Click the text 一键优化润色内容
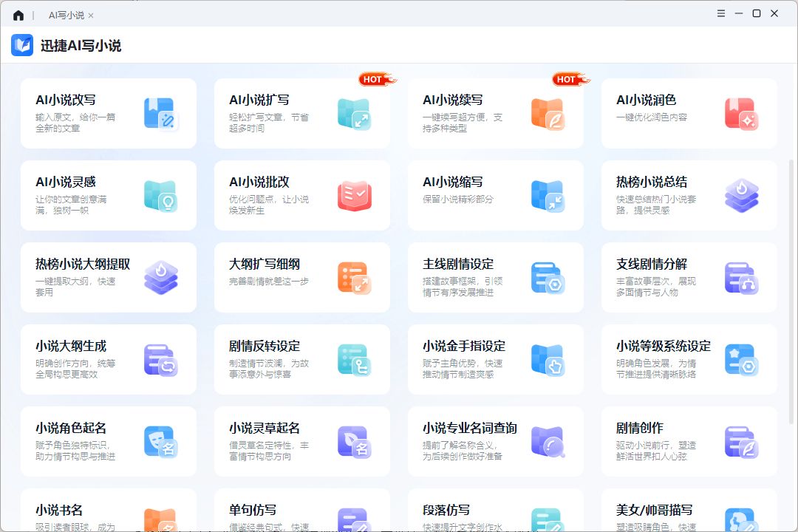Image resolution: width=798 pixels, height=532 pixels. coord(652,117)
